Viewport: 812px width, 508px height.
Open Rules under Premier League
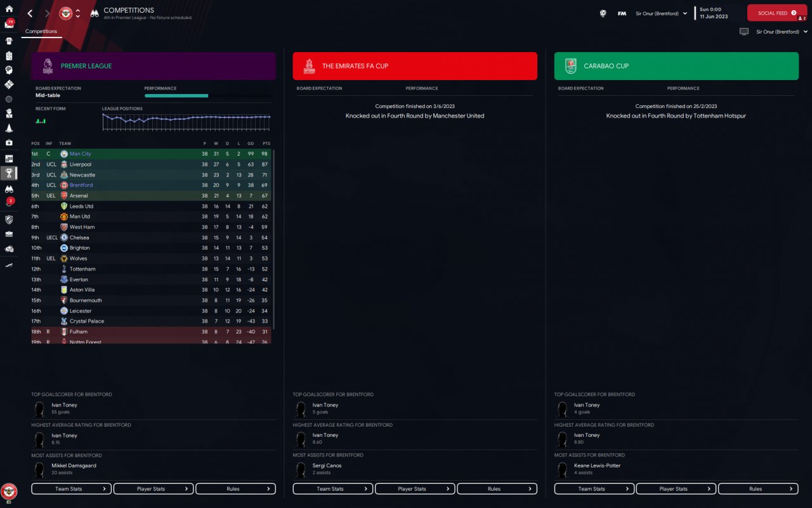click(235, 489)
